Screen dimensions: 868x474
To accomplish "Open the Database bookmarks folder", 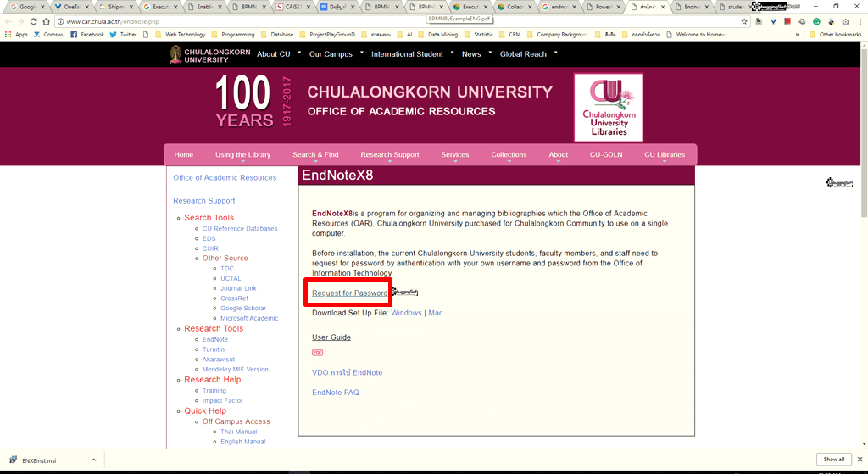I will [277, 34].
